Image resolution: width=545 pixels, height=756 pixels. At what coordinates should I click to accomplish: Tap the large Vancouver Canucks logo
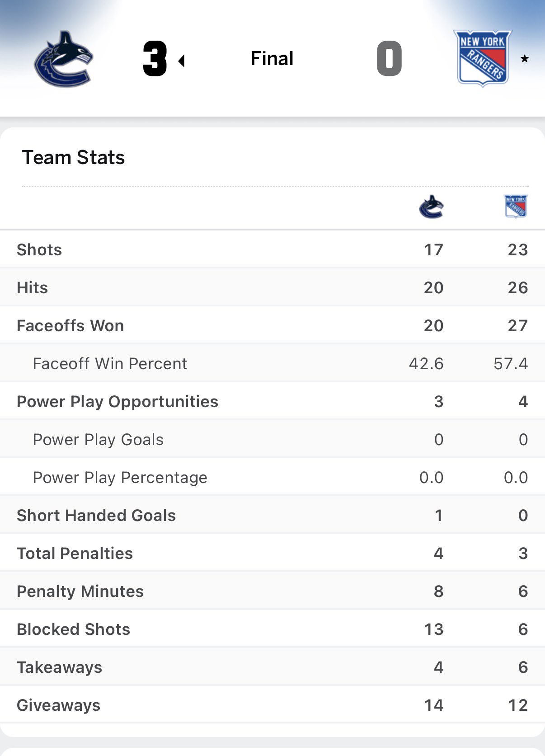pyautogui.click(x=64, y=59)
